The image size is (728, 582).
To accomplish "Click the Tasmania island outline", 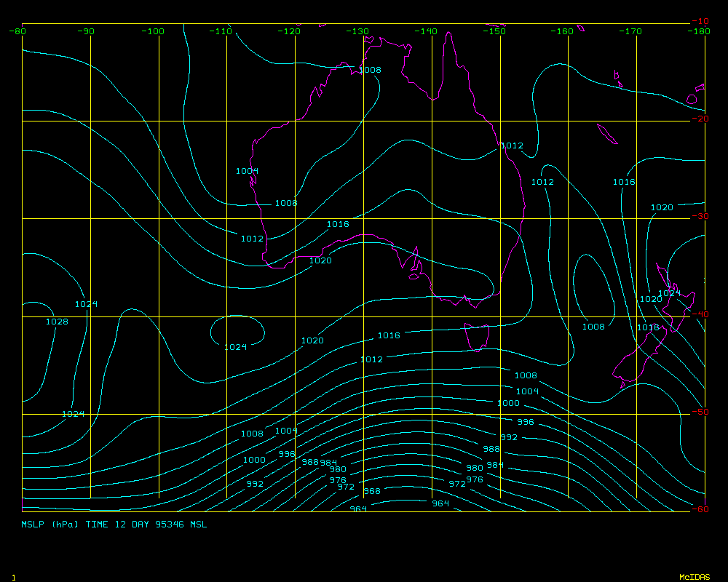I will tap(478, 337).
